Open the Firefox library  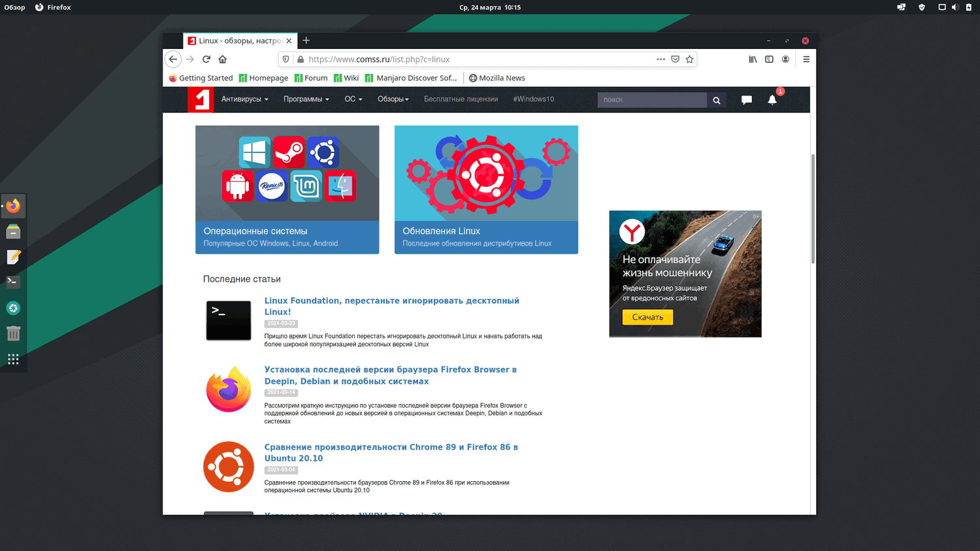[x=753, y=59]
